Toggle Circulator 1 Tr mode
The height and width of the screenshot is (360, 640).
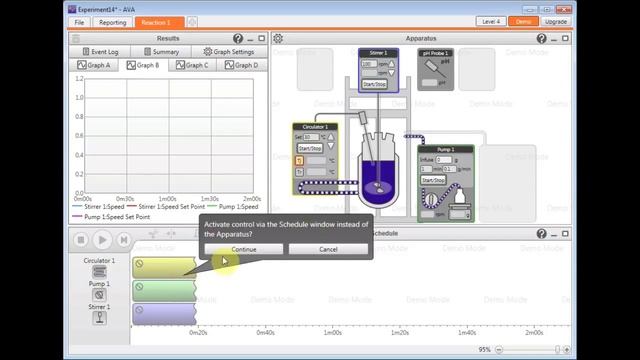point(299,172)
